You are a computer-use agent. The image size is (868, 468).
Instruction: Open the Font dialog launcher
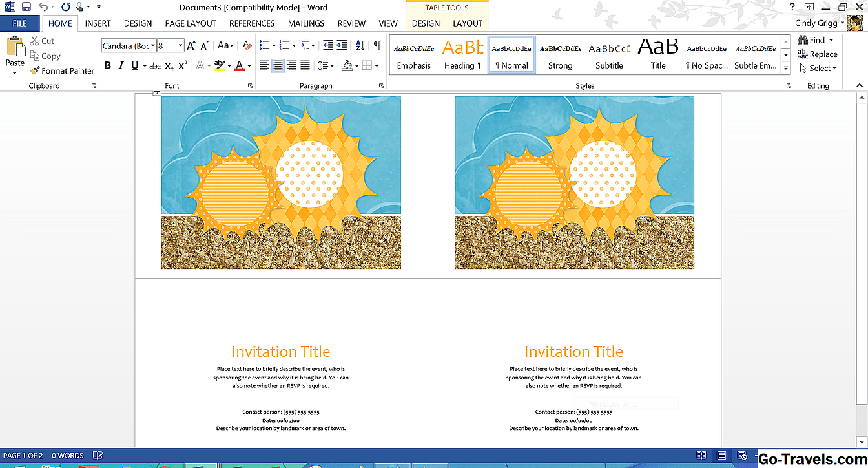click(x=251, y=86)
